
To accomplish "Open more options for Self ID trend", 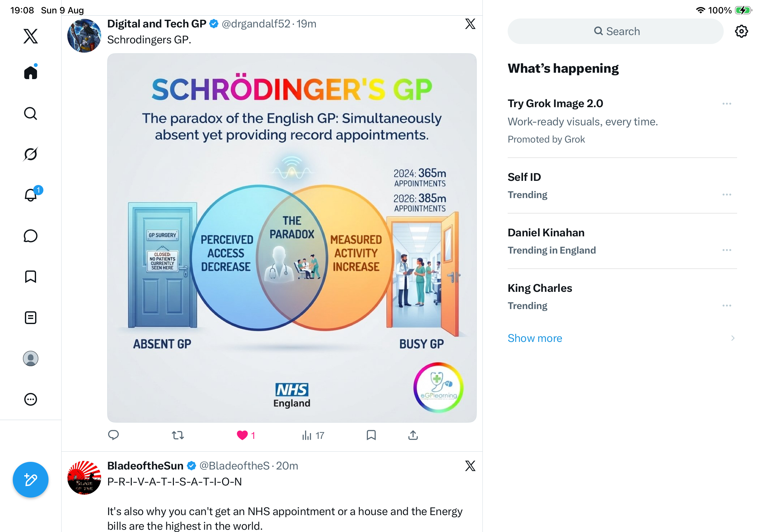I will pos(727,195).
